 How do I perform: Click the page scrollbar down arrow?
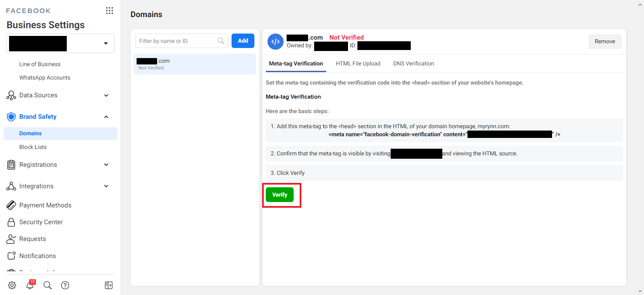(x=640, y=291)
